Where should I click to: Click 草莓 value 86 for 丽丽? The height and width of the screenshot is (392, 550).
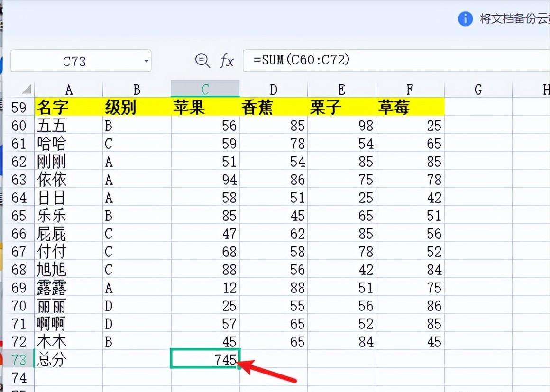410,305
